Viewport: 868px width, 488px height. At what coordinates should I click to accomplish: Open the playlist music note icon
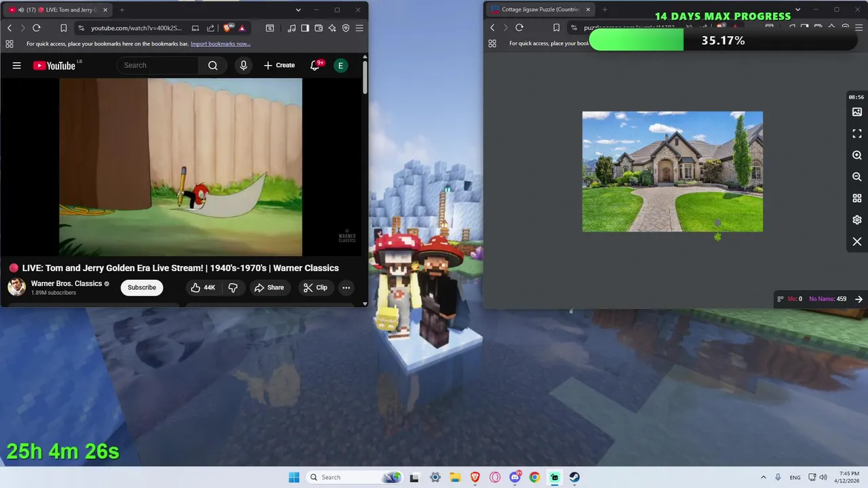coord(292,28)
